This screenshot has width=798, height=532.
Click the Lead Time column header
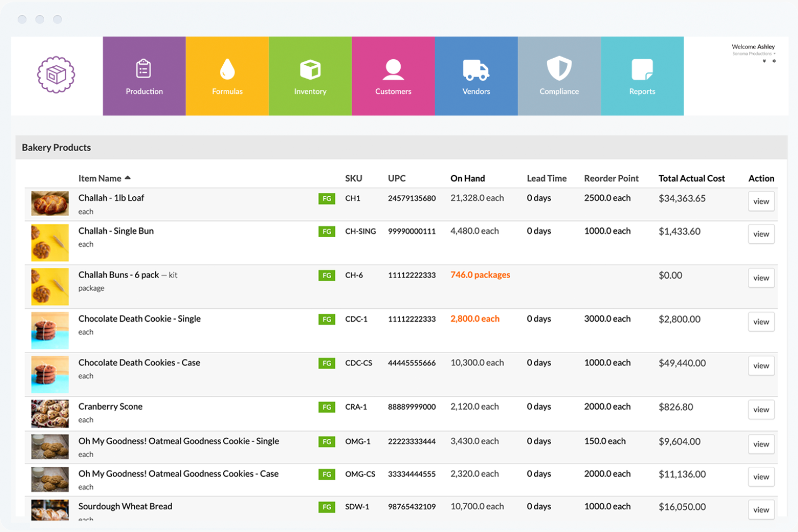[x=547, y=178]
